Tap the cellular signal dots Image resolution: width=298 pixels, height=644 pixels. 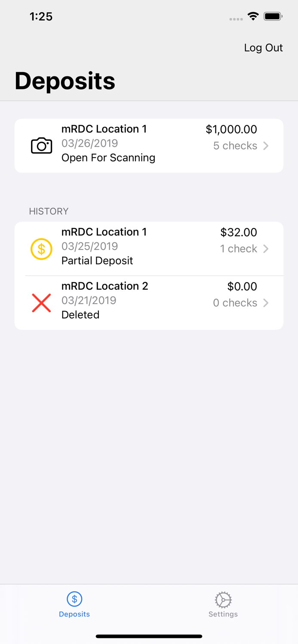point(236,19)
